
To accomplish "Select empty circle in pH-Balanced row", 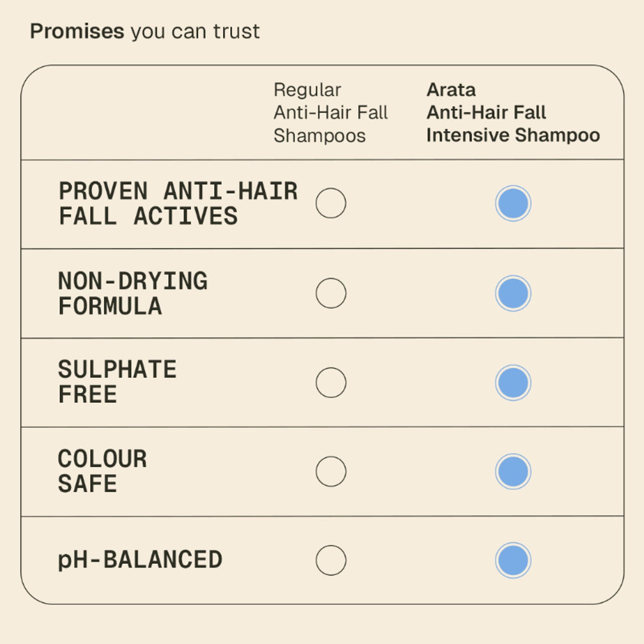I will click(331, 560).
